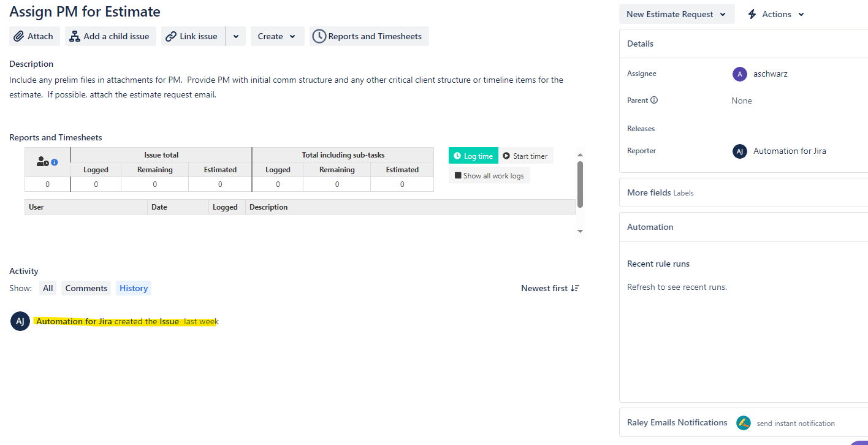
Task: Open the Create dropdown
Action: (277, 36)
